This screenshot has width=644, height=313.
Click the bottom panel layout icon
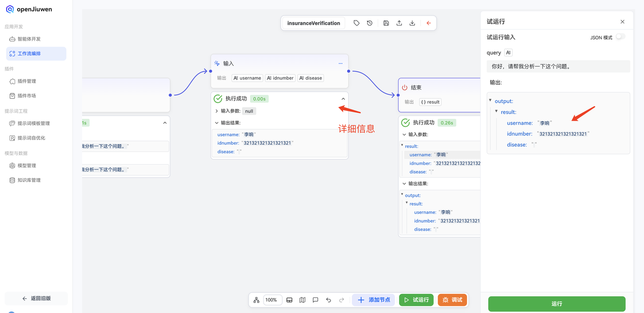289,300
